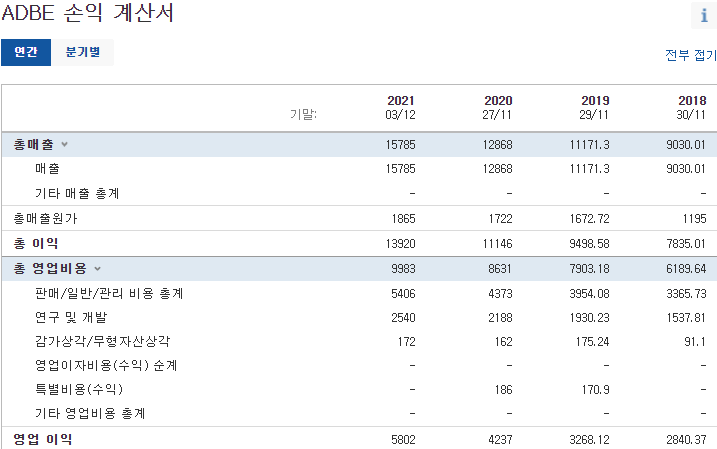This screenshot has width=717, height=449.
Task: Select the 총 이익 row label
Action: pyautogui.click(x=36, y=243)
